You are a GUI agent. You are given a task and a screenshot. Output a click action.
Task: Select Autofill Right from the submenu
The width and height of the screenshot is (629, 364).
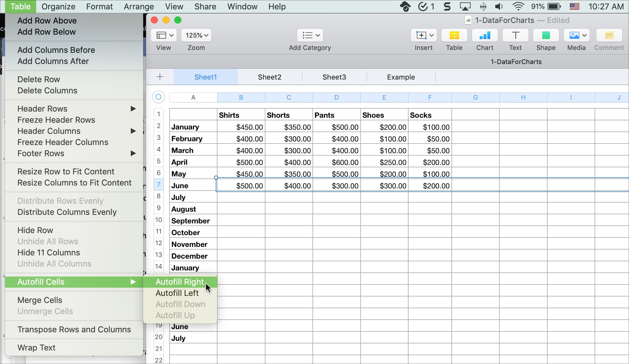point(179,282)
